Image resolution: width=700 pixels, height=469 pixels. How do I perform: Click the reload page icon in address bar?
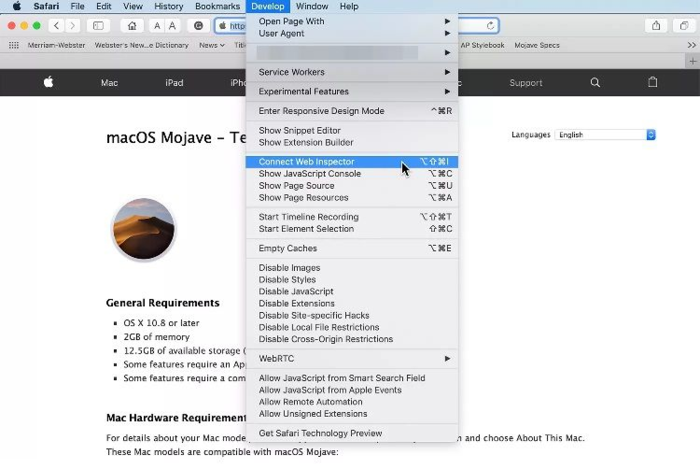pyautogui.click(x=491, y=26)
